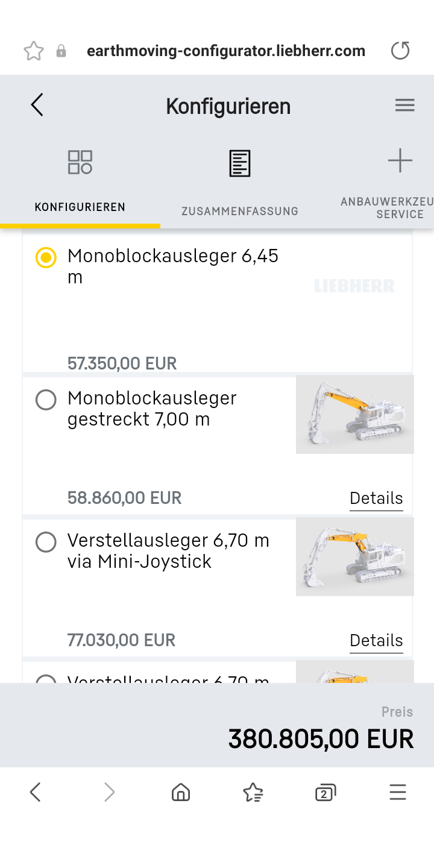434x868 pixels.
Task: Switch to the ZUSAMMENFASSUNG tab
Action: coord(239,211)
